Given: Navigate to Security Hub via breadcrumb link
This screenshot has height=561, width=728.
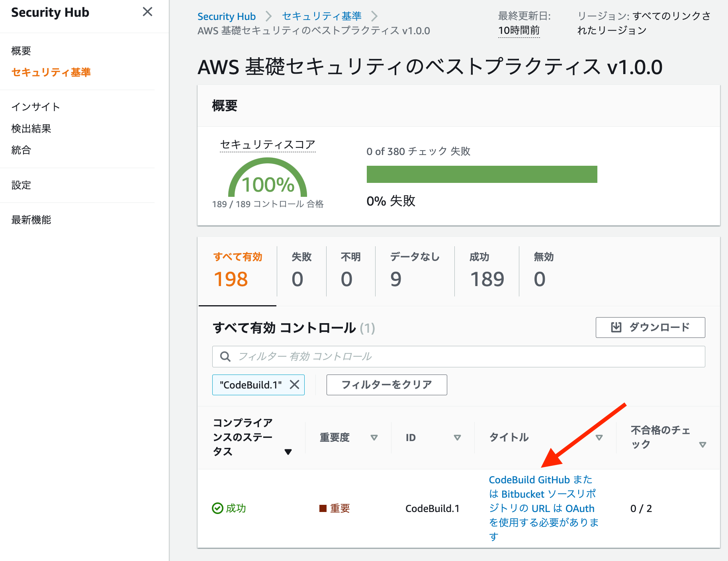Looking at the screenshot, I should click(227, 16).
